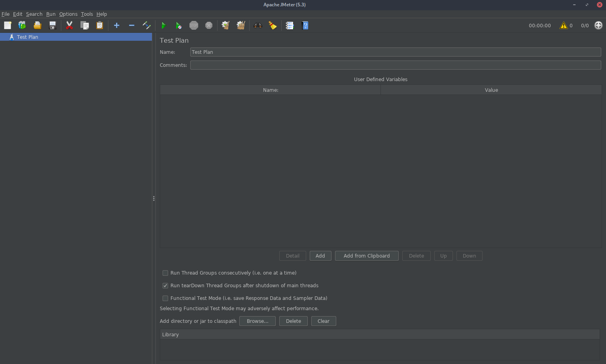Click the Help question mark icon
This screenshot has height=364, width=606.
[305, 25]
